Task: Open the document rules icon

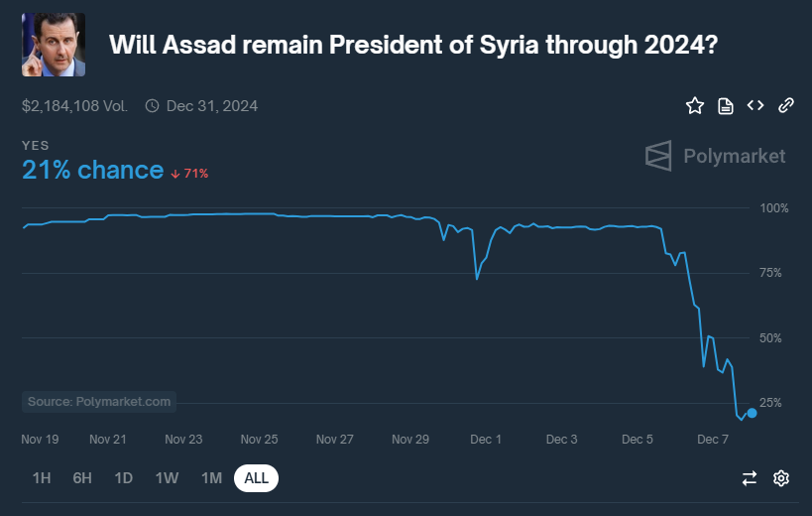Action: pos(725,105)
